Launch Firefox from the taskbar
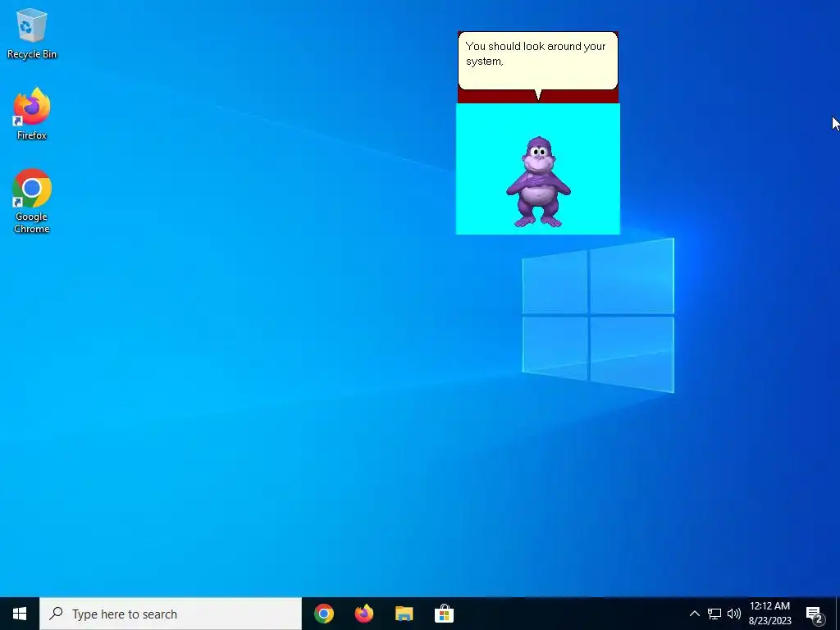 [364, 614]
